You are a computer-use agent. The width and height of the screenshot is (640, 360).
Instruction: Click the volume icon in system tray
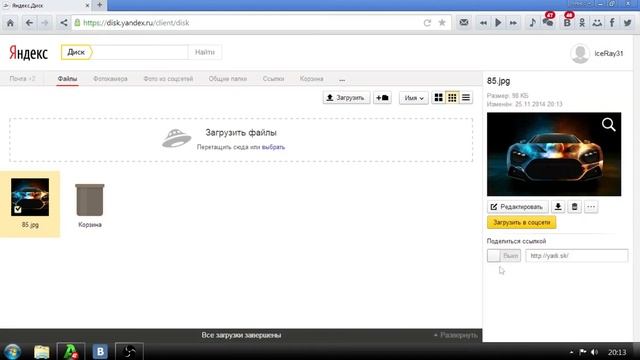pos(594,352)
